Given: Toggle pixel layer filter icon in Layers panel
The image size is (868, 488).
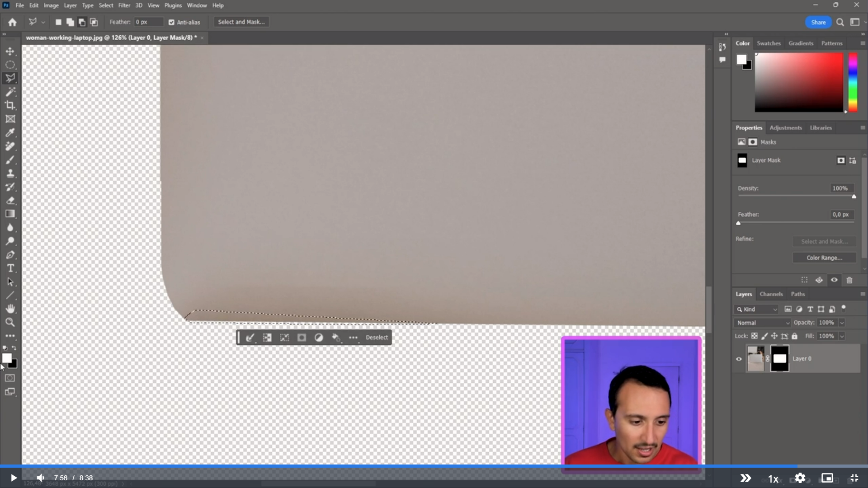Looking at the screenshot, I should (788, 309).
